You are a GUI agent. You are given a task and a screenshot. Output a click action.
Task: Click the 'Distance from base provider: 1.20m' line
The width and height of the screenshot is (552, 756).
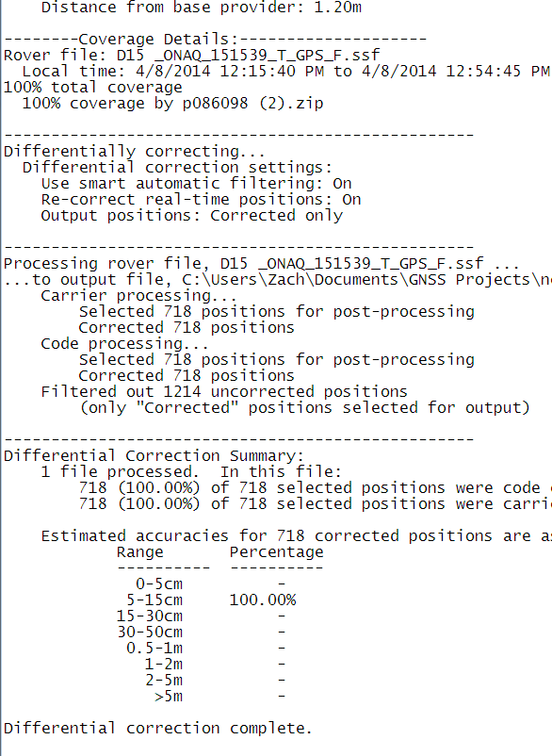(x=202, y=8)
